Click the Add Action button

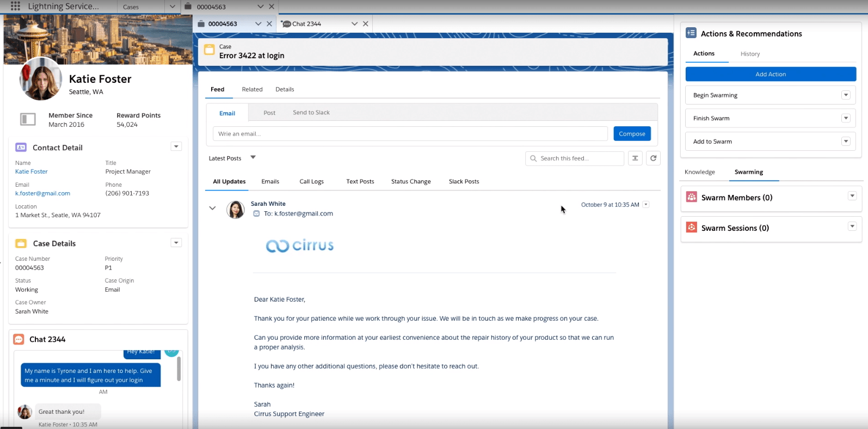tap(771, 74)
